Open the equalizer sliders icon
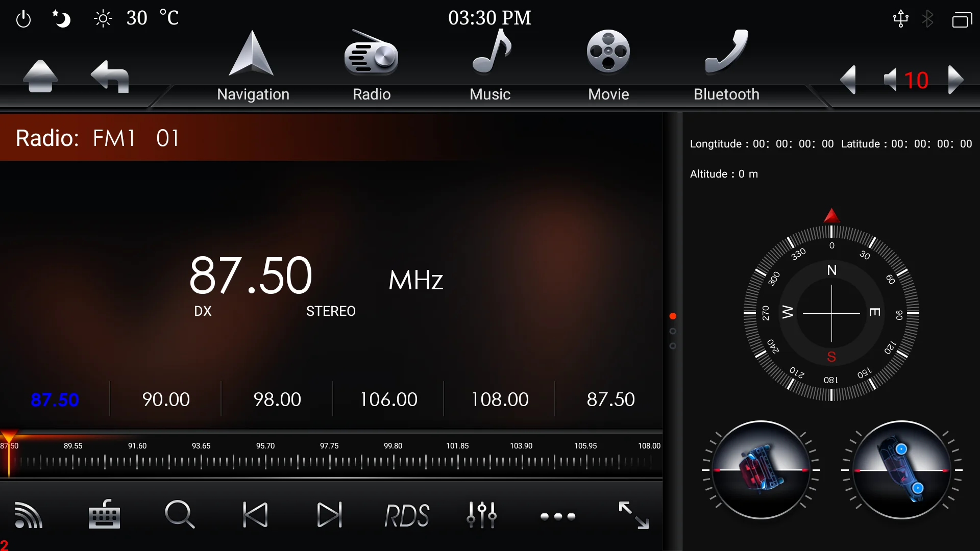Image resolution: width=980 pixels, height=551 pixels. tap(481, 515)
